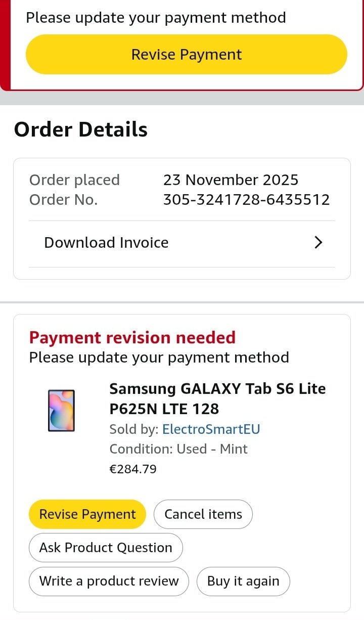Tap the Sold by: label
Viewport: 364px width, 620px height.
pos(134,429)
